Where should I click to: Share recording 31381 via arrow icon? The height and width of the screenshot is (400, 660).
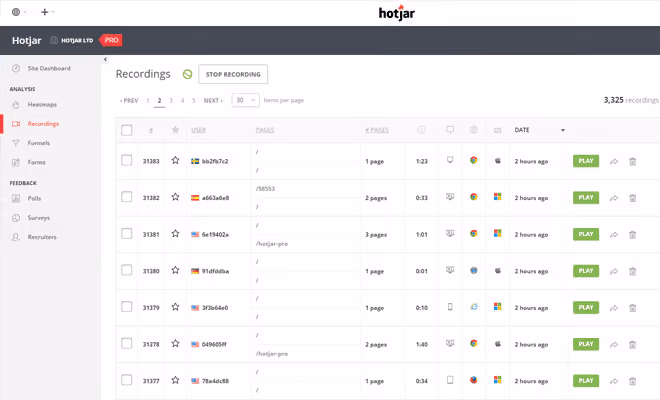(x=614, y=235)
